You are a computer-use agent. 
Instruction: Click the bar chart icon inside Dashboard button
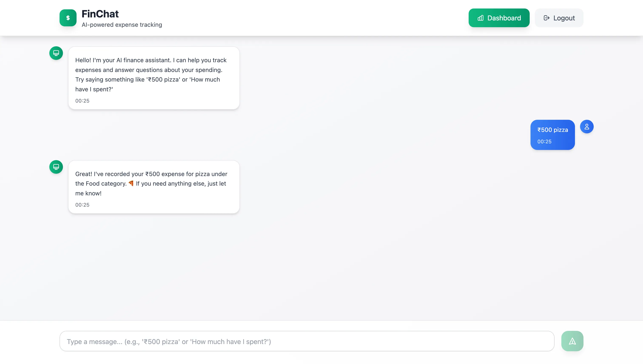coord(480,18)
